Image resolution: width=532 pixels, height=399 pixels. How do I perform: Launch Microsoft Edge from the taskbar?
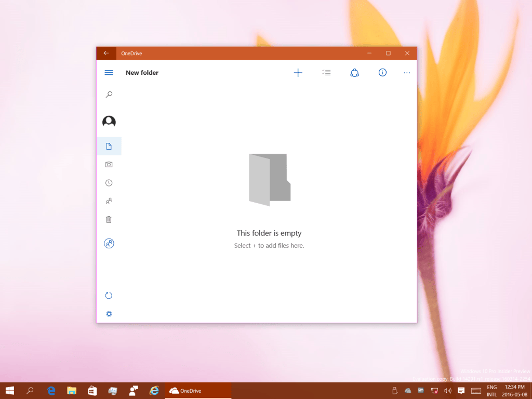coord(51,391)
